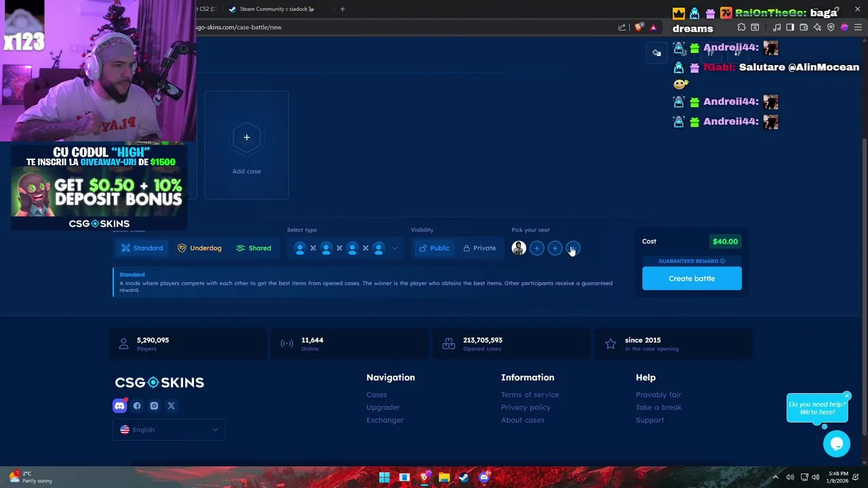Select the Shared battle mode
The image size is (868, 488).
(x=253, y=248)
